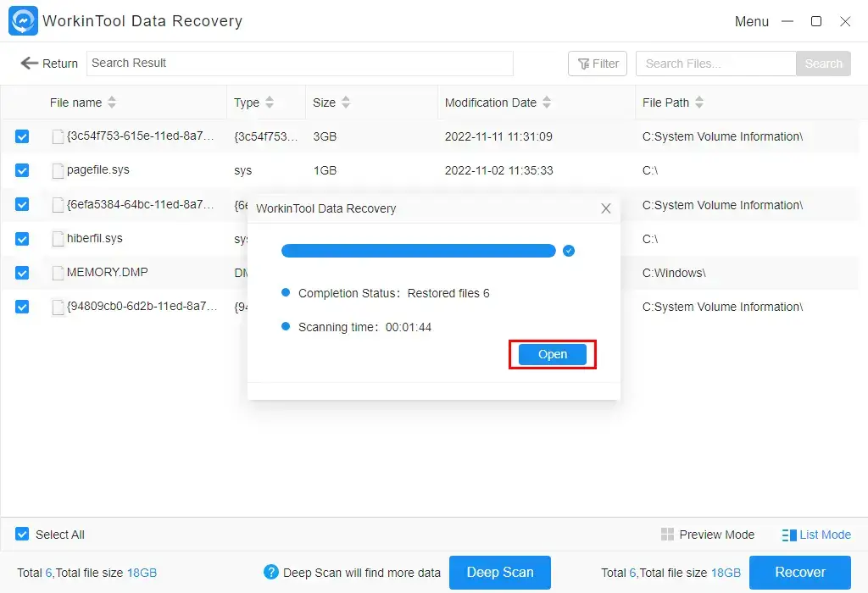Toggle the Select All checkbox

(x=22, y=535)
